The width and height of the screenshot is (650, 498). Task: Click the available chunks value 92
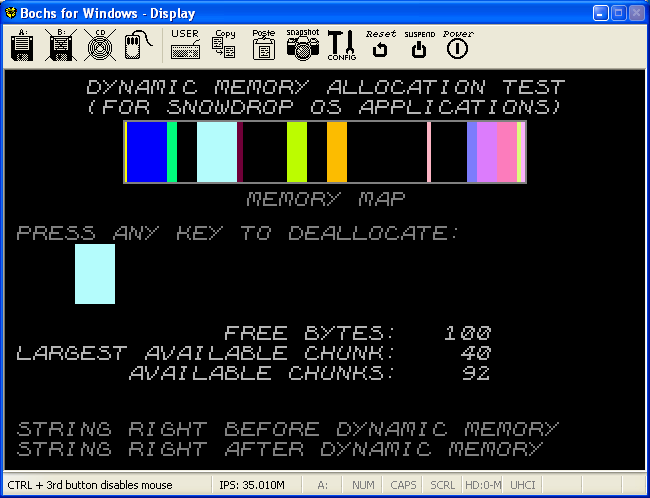475,373
